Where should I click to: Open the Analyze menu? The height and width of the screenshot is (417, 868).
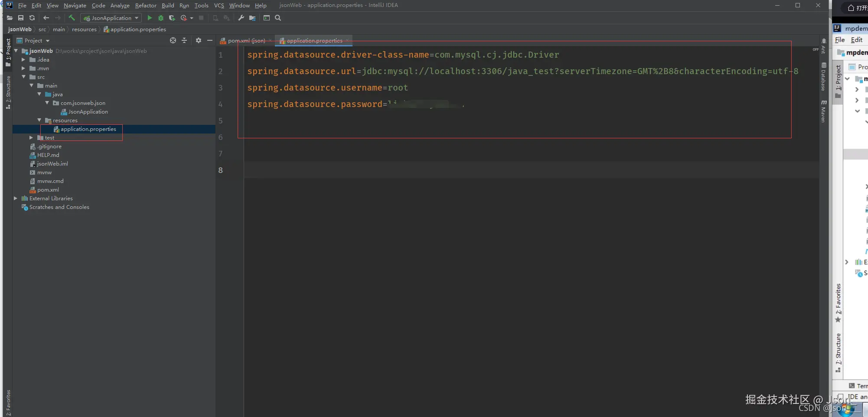[120, 5]
